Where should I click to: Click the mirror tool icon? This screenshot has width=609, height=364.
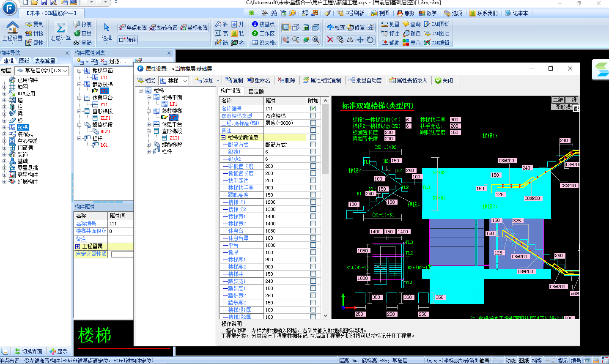[350, 39]
